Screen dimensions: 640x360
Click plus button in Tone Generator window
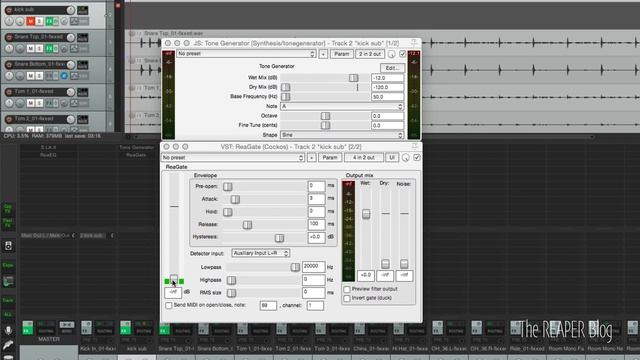tap(323, 54)
